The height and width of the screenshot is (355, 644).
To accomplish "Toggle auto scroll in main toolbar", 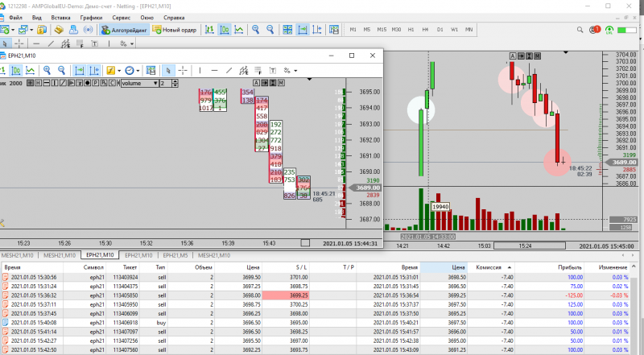I will click(303, 30).
